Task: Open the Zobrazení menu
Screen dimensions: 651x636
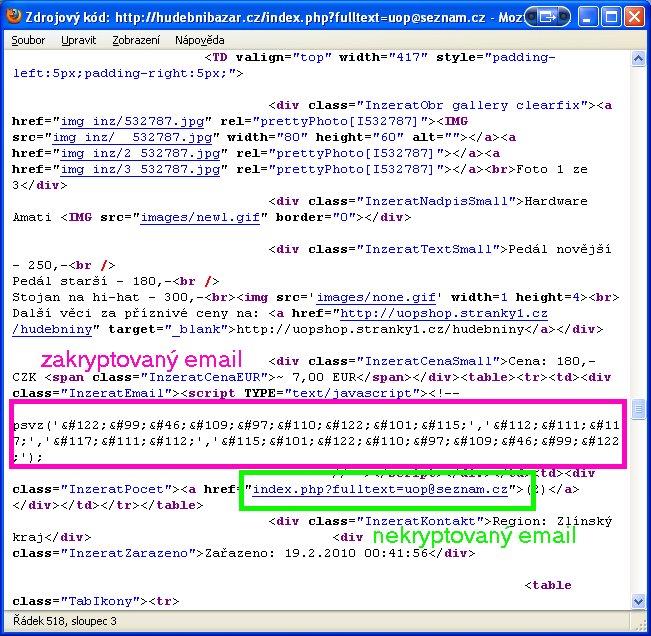Action: 136,40
